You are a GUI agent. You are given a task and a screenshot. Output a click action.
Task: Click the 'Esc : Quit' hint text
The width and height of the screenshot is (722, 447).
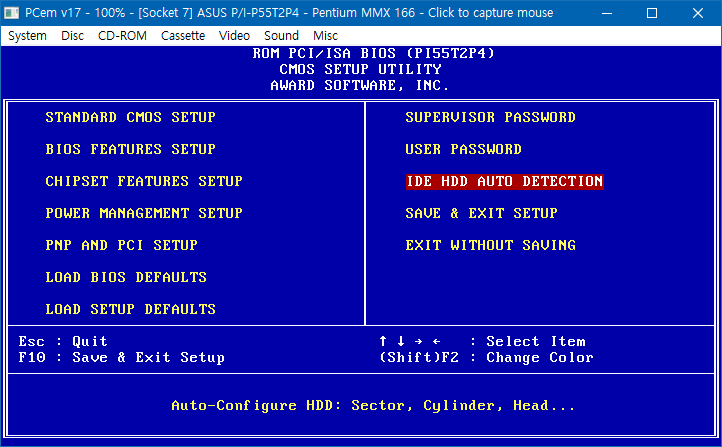point(63,341)
